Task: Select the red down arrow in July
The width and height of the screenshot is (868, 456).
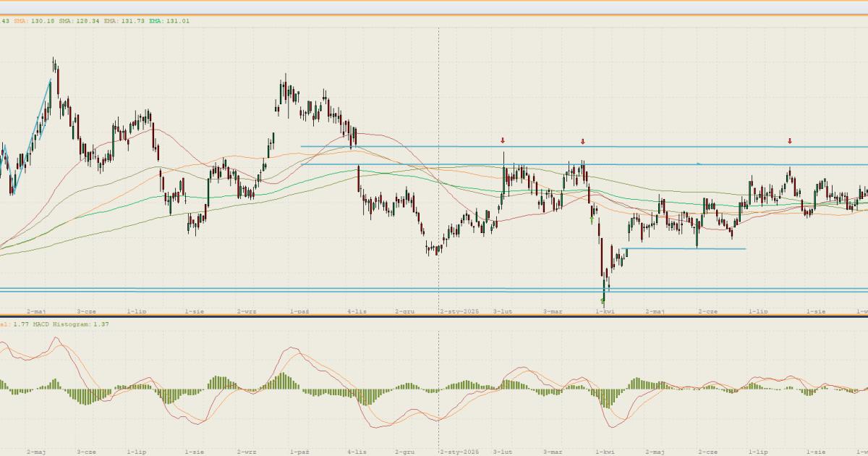Action: [790, 141]
